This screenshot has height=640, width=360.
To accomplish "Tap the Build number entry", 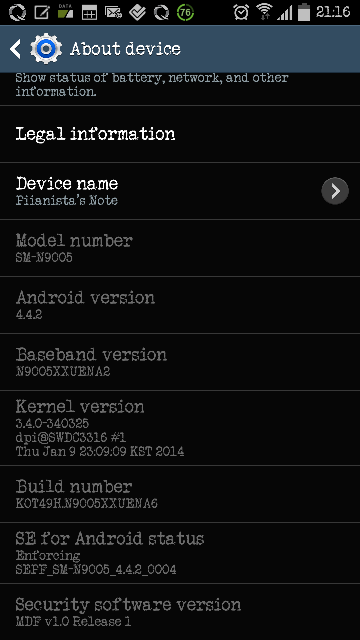I will pos(180,494).
